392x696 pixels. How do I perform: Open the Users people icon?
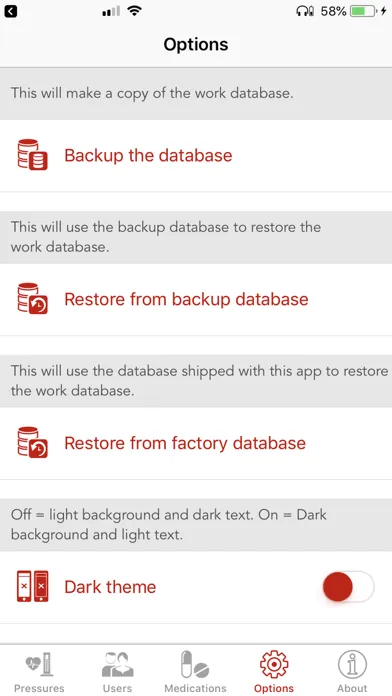point(117,664)
